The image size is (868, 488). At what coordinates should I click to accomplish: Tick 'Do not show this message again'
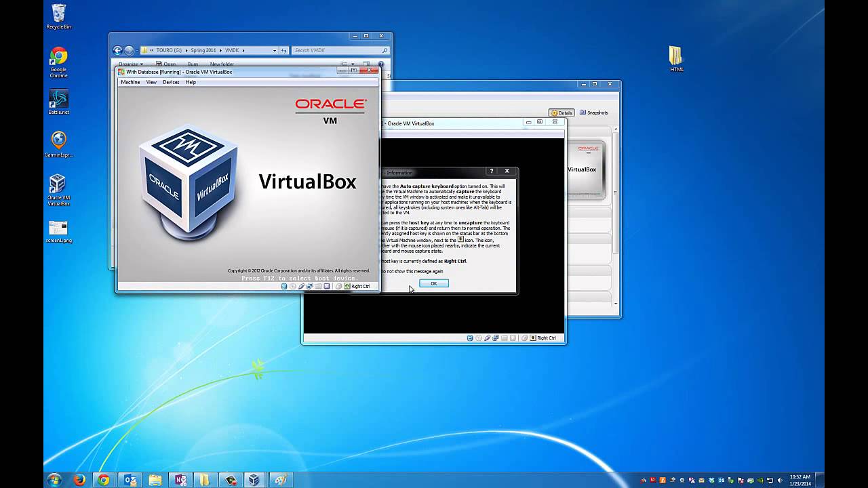pos(412,271)
